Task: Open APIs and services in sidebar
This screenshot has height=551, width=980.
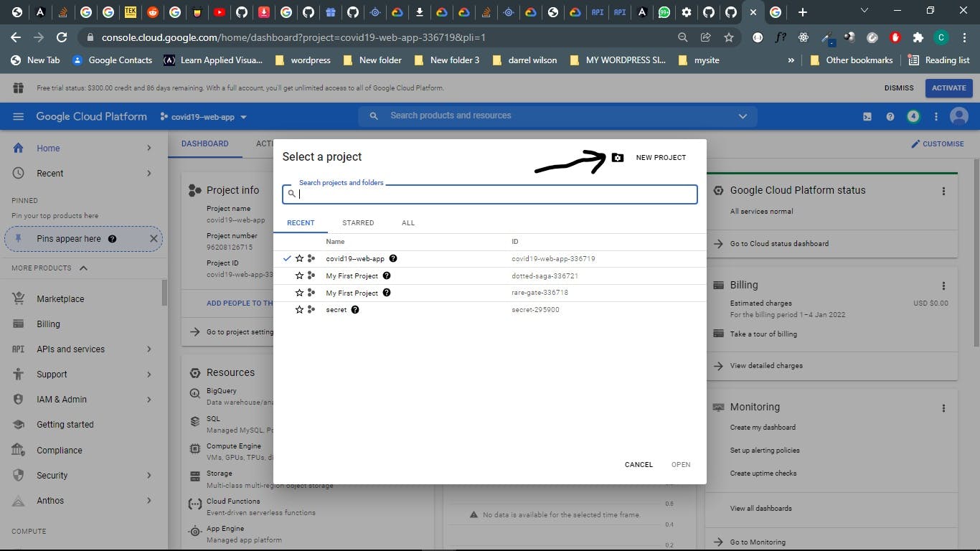Action: tap(70, 349)
